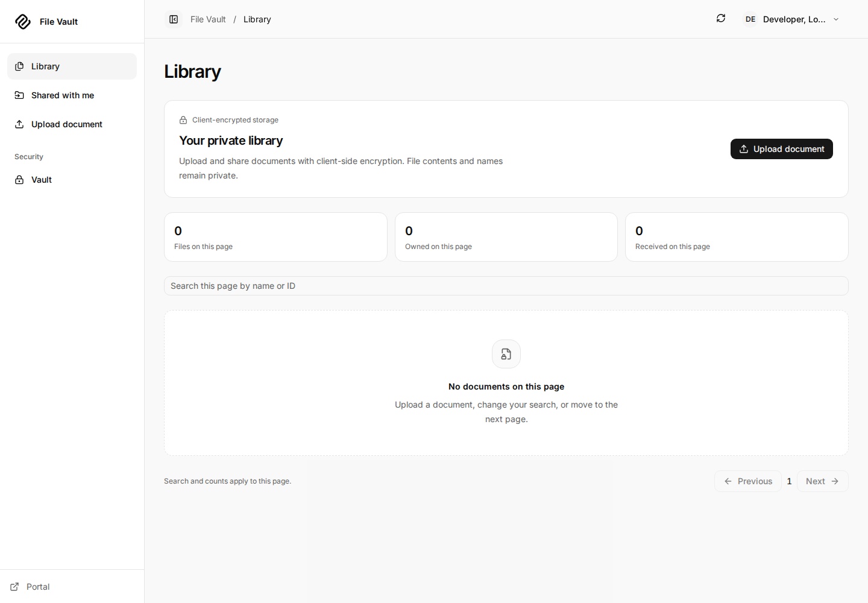Open the Portal external link
Viewport: 868px width, 603px height.
(x=30, y=587)
